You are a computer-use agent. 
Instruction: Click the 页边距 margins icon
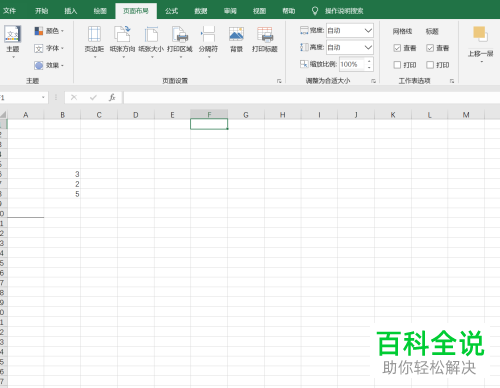(94, 34)
